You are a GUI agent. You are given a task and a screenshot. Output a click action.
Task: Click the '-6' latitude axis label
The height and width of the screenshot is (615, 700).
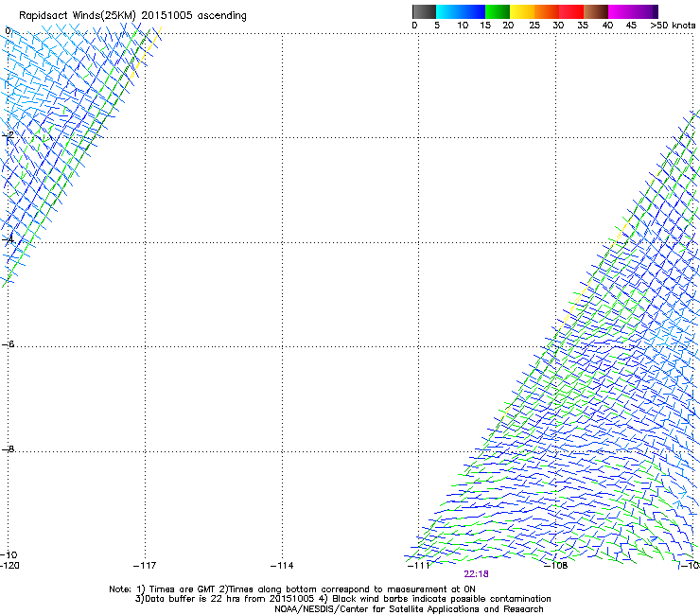click(8, 344)
